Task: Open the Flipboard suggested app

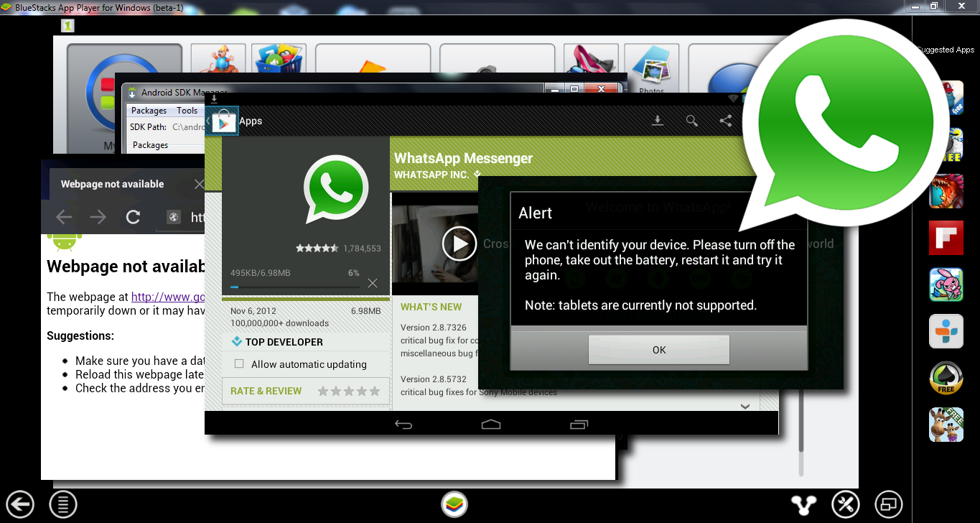Action: pos(946,238)
